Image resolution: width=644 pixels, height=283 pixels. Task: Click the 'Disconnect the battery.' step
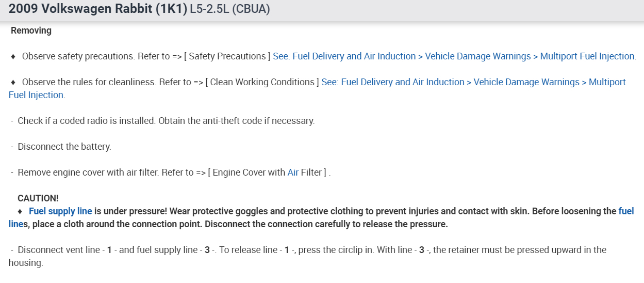pyautogui.click(x=64, y=147)
